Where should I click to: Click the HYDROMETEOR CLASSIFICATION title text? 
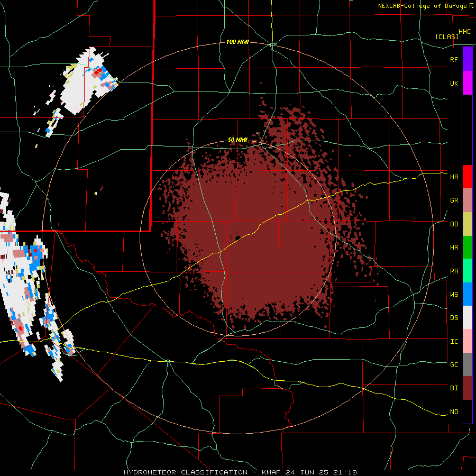(x=186, y=472)
